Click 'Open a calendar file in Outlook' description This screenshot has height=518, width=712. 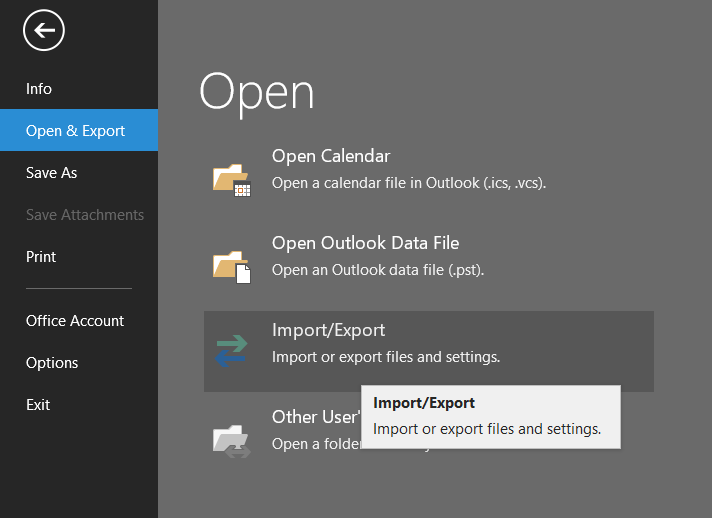pos(409,183)
